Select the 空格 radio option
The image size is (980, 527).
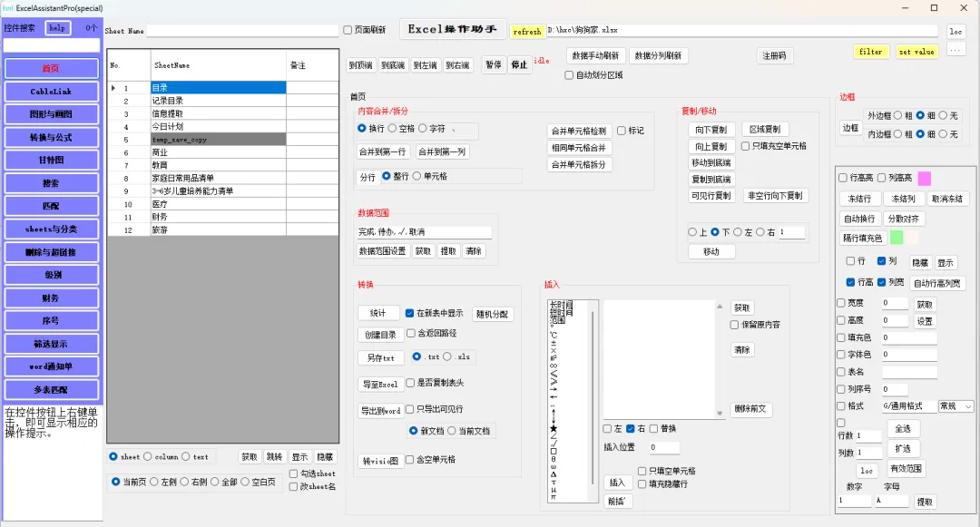point(392,128)
